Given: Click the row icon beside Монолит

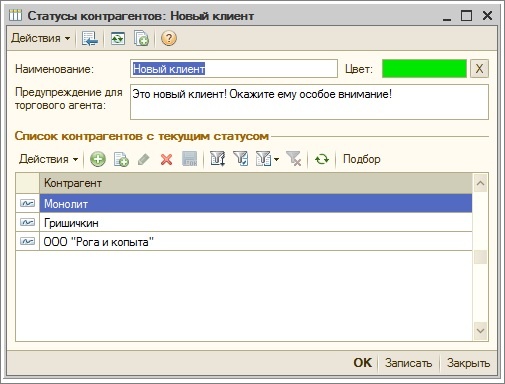Looking at the screenshot, I should pos(27,203).
